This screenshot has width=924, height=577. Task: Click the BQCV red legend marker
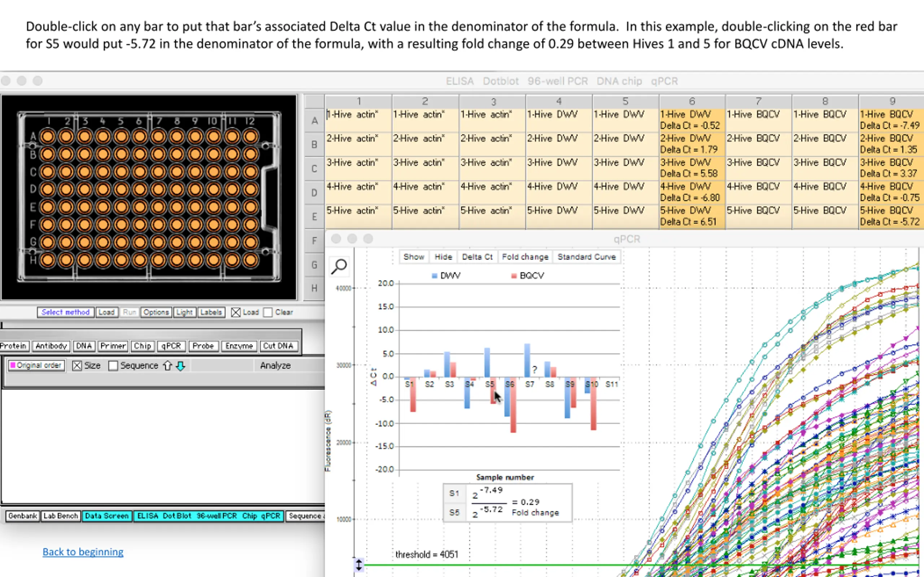[x=514, y=276]
